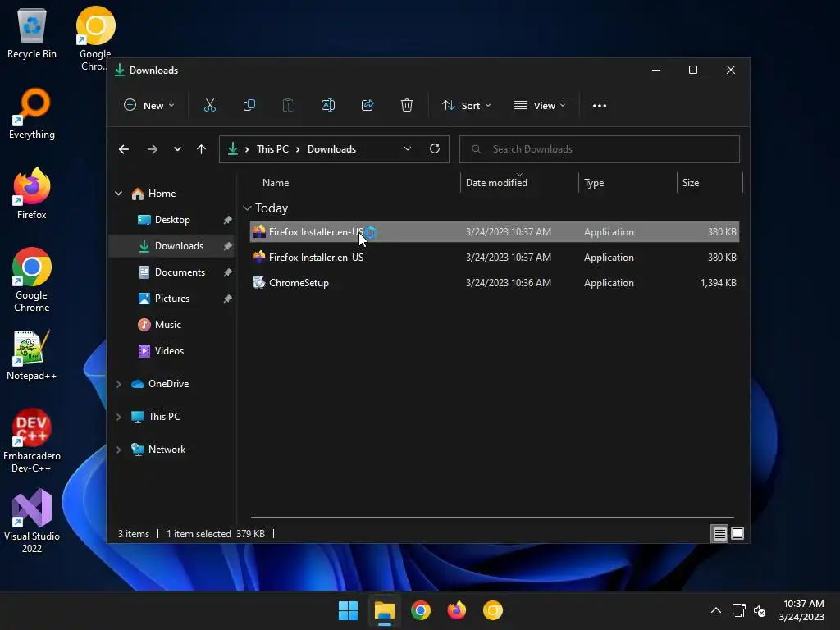
Task: Expand the OneDrive tree node
Action: point(118,384)
